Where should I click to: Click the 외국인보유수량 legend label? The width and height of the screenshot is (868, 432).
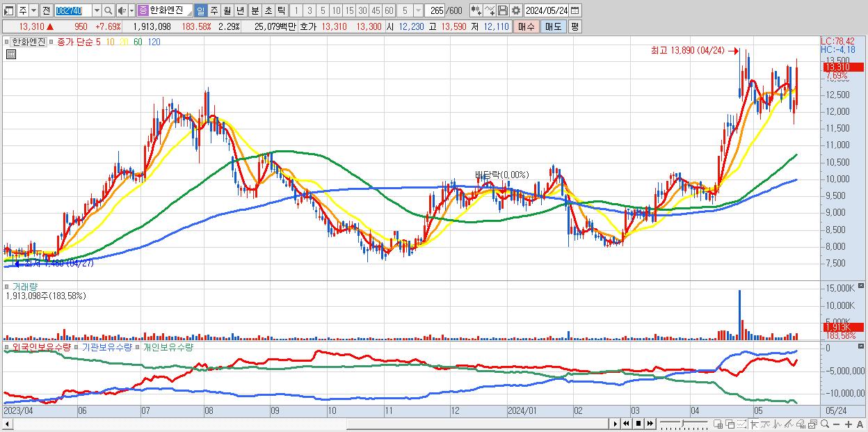click(x=42, y=346)
